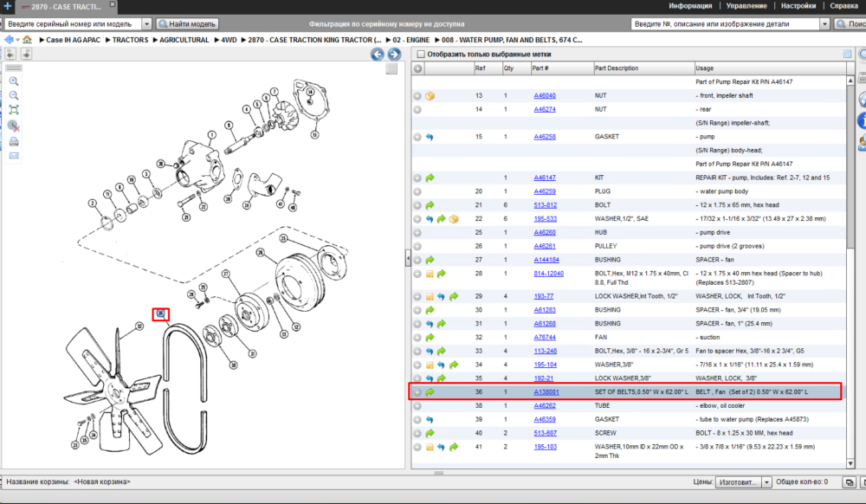Open the basket window icon in the status bar
This screenshot has height=504, width=866.
[849, 482]
